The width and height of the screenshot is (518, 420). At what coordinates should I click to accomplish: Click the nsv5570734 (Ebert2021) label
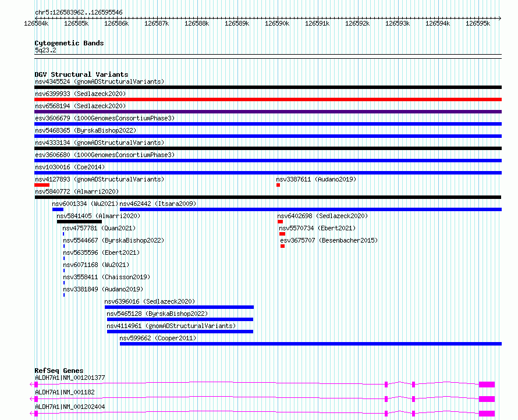(317, 228)
